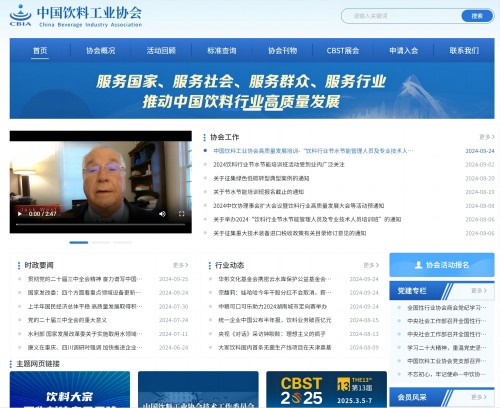Open the 全国性行业协会商会党纪学习 link

[447, 307]
